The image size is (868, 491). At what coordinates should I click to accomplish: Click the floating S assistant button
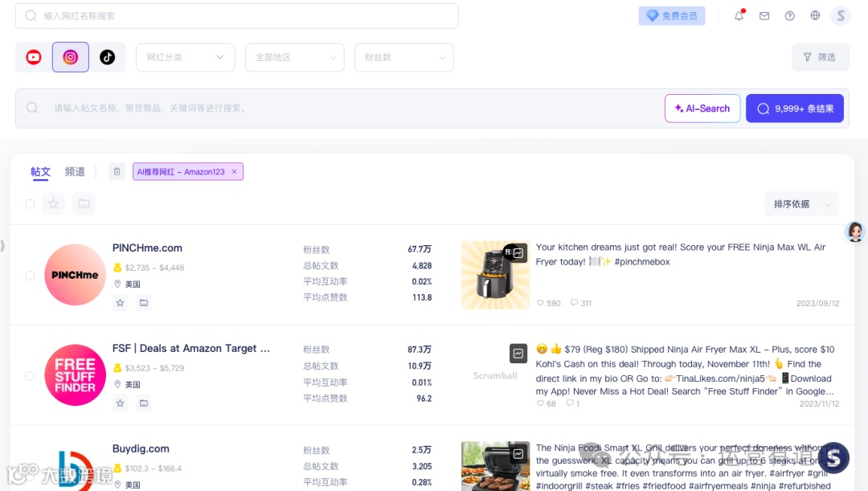833,457
